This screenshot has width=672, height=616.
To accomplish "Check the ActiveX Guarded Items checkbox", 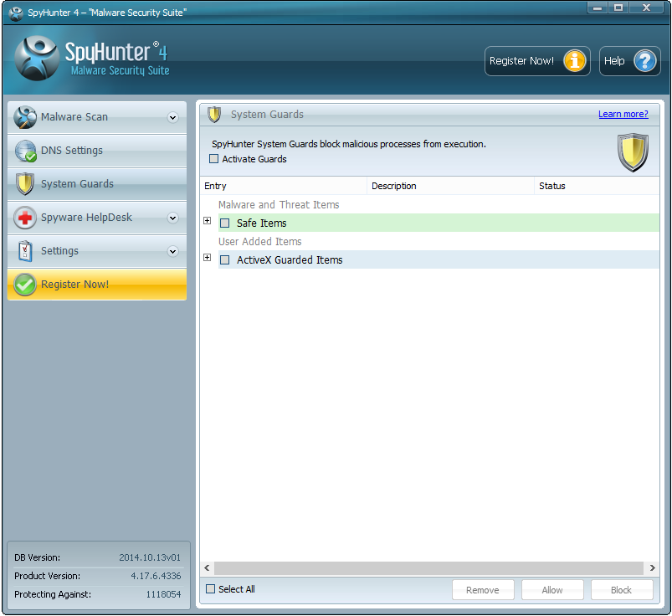I will click(x=224, y=260).
